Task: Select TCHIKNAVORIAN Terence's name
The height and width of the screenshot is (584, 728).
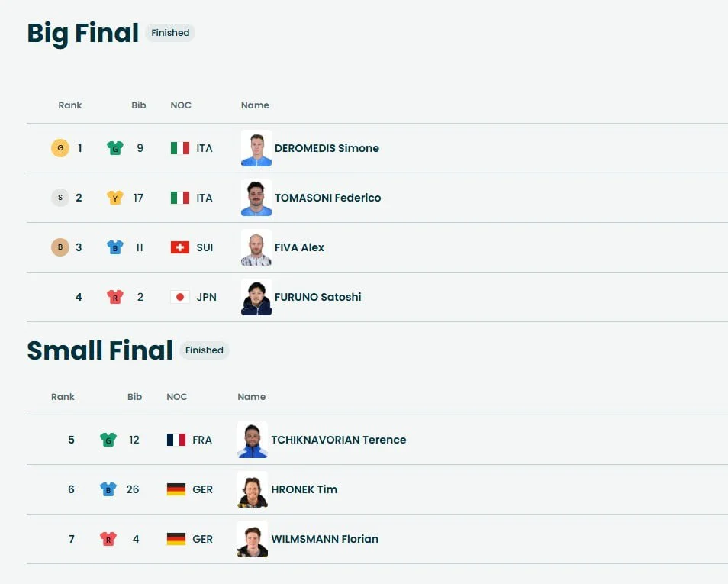Action: (338, 440)
